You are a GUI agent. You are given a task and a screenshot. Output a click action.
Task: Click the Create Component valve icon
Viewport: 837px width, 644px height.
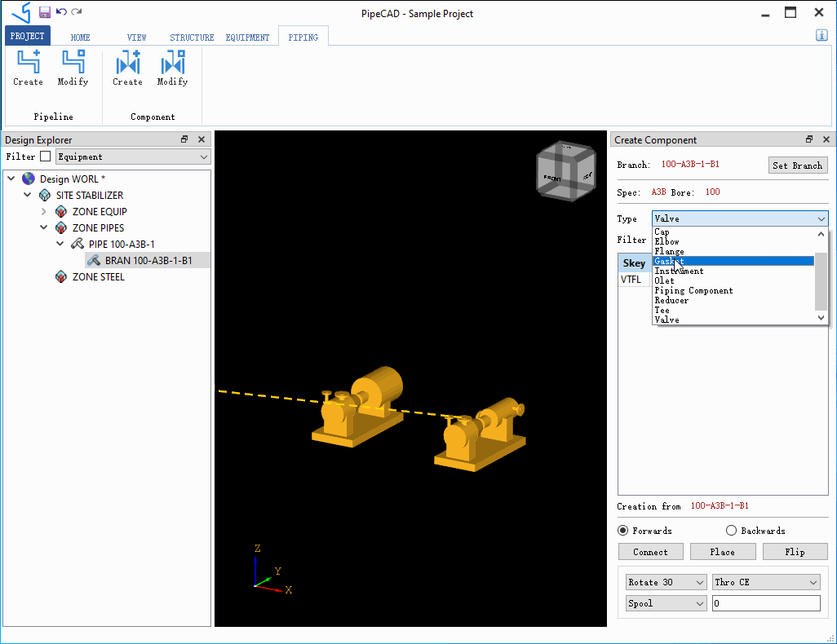tap(128, 62)
